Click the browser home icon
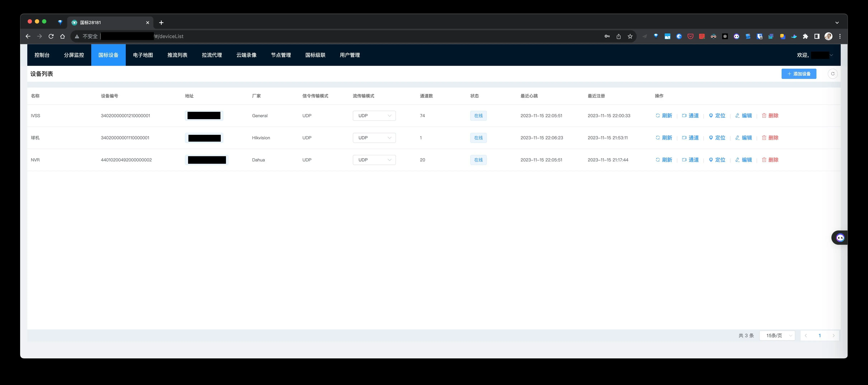Screen dimensions: 868x385 [62, 36]
